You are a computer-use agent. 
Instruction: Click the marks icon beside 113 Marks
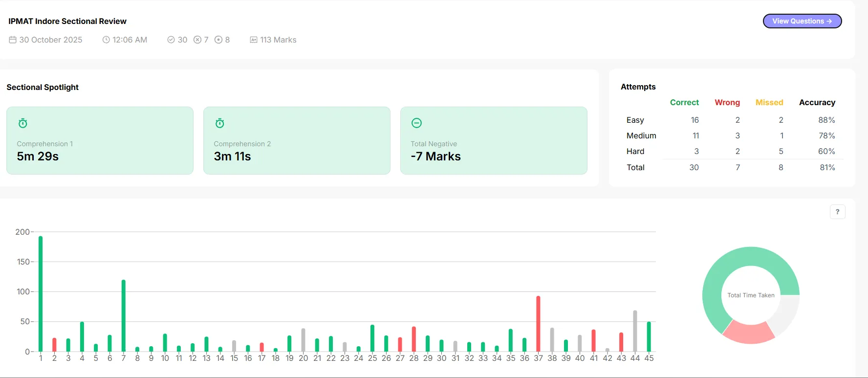pyautogui.click(x=254, y=40)
